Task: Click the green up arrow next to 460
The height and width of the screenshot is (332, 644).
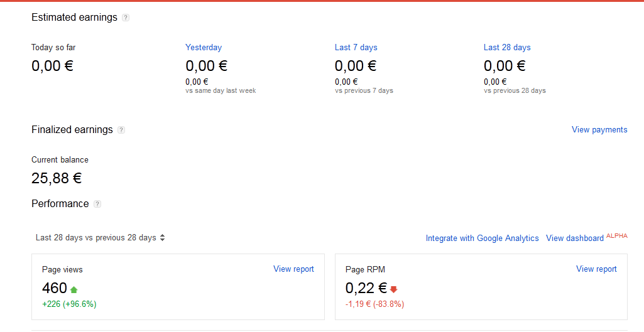Action: point(74,289)
